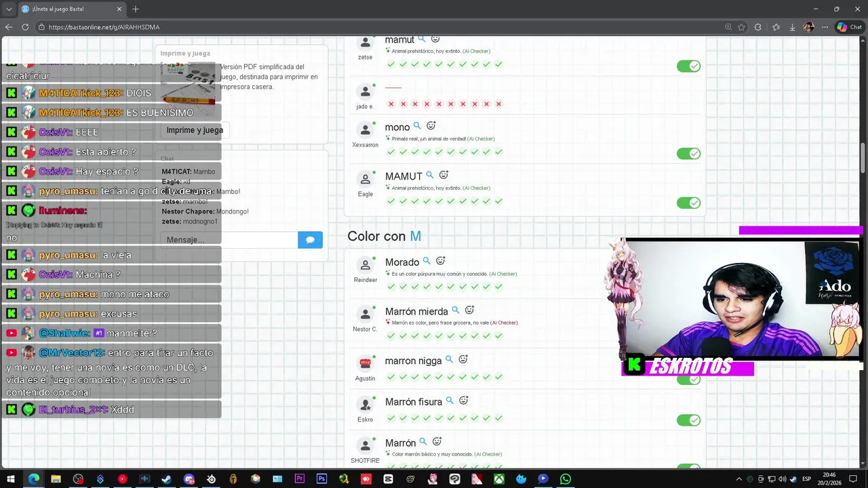Open search icon next to uppercase MAMUT
This screenshot has height=488, width=868.
tap(430, 176)
